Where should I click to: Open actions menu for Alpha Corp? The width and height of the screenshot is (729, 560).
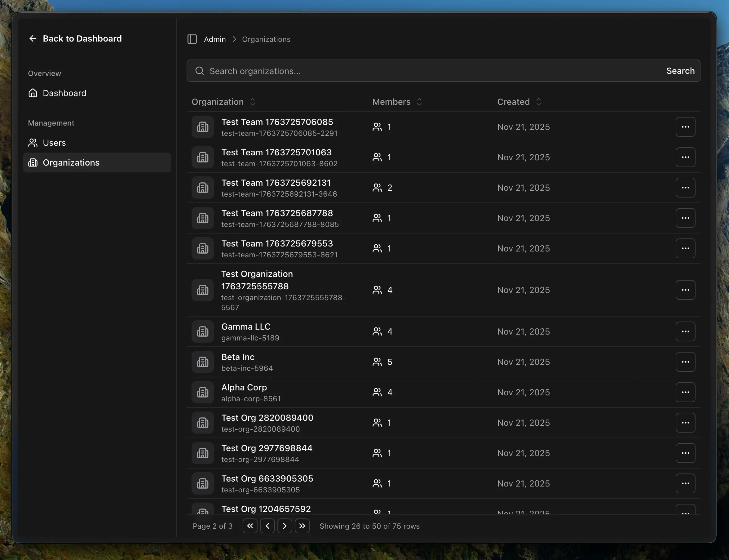pos(685,392)
